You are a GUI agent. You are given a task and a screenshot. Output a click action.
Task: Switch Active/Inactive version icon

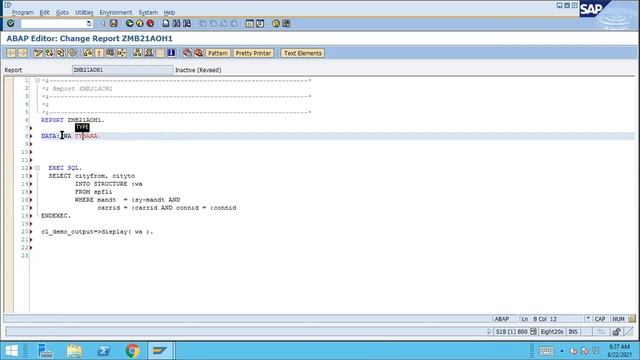click(50, 53)
